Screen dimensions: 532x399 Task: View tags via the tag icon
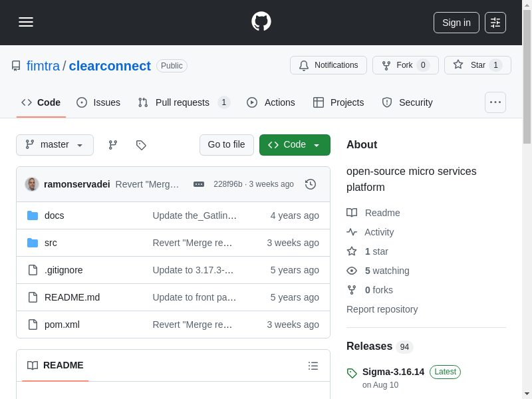[141, 145]
